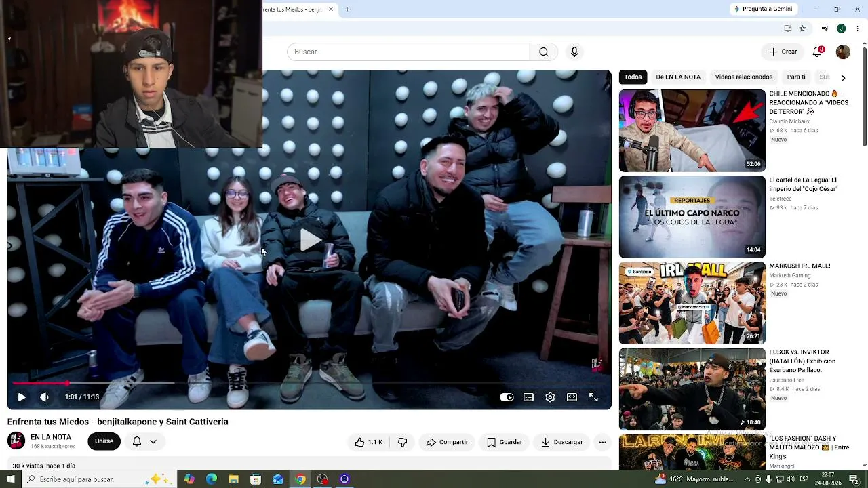Show hidden system tray icons
868x488 pixels.
coord(747,479)
